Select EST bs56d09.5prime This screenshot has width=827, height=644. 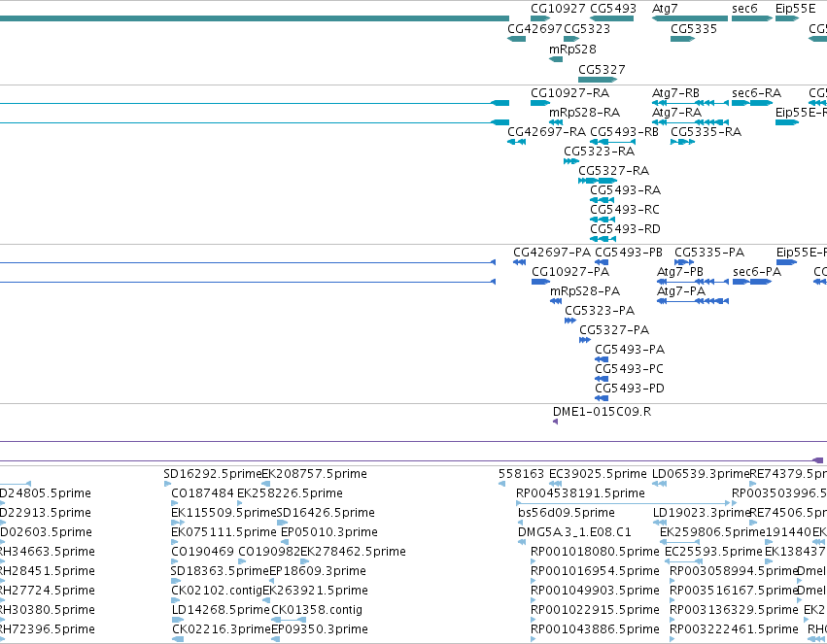567,513
